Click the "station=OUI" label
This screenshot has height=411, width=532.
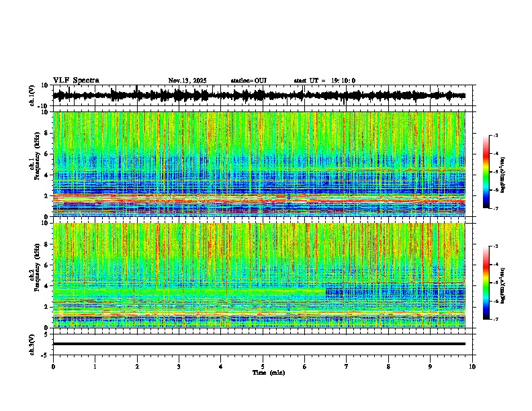click(x=249, y=81)
